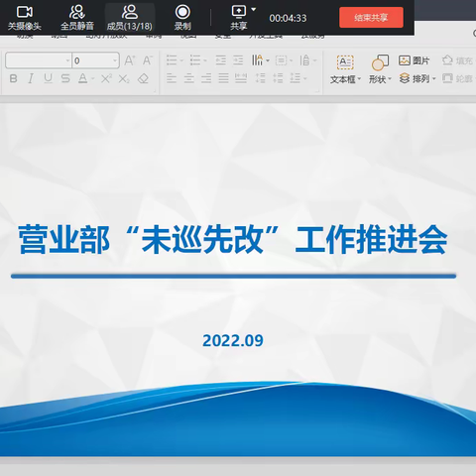
Task: Increase font size with A+ icon
Action: coord(130,60)
